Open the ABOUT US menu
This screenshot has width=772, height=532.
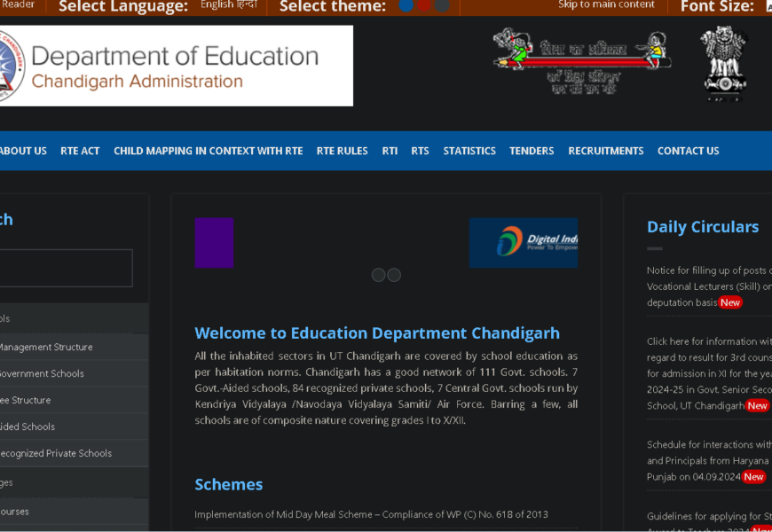pyautogui.click(x=23, y=151)
